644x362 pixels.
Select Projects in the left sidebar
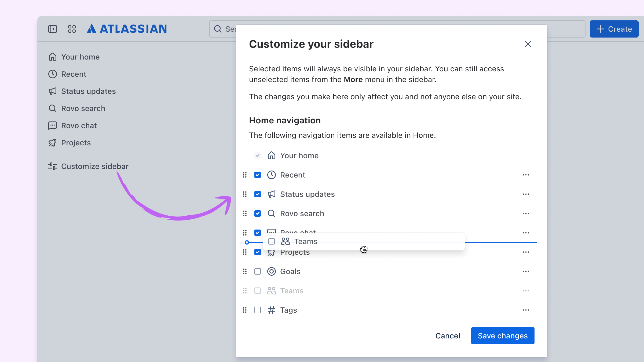[76, 143]
